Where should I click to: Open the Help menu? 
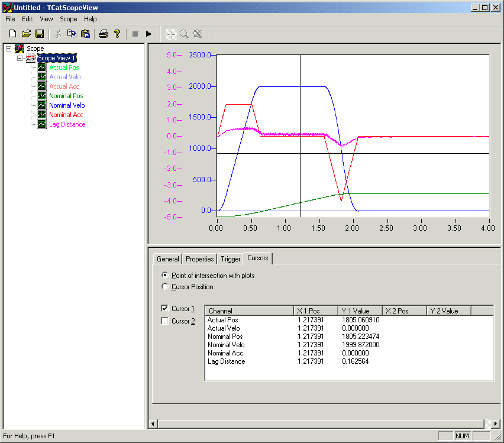tap(91, 19)
